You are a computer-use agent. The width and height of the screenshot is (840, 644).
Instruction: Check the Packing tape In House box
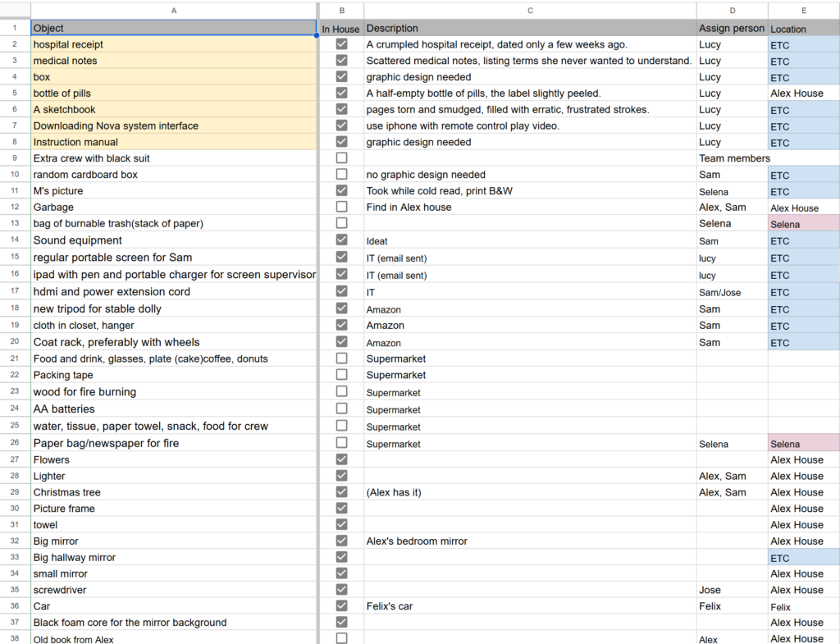click(341, 374)
